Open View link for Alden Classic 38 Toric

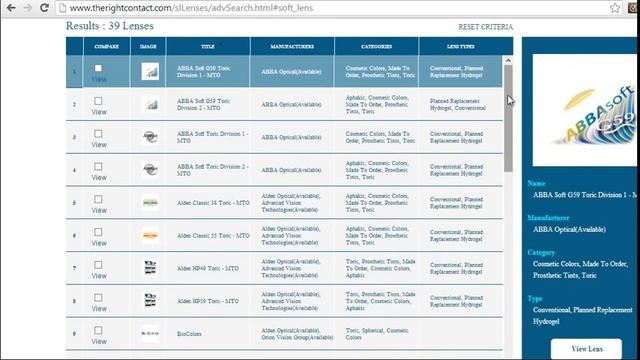(99, 210)
